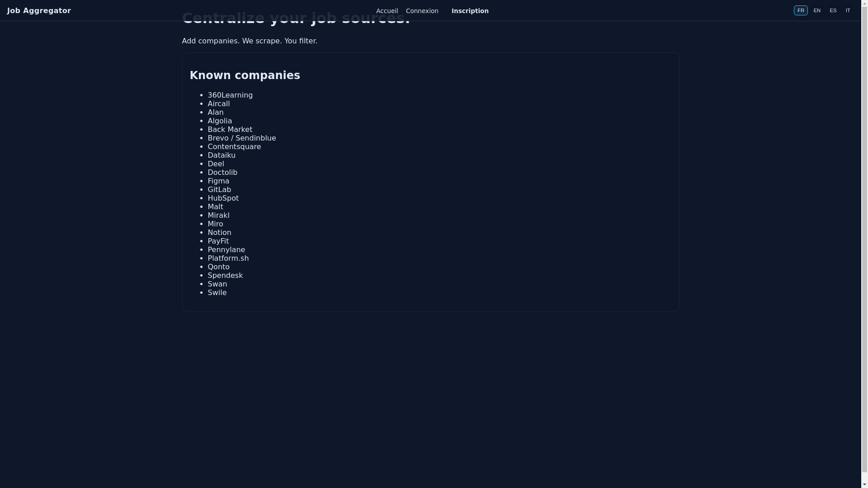Select Platform.sh in the company list
868x488 pixels.
228,258
